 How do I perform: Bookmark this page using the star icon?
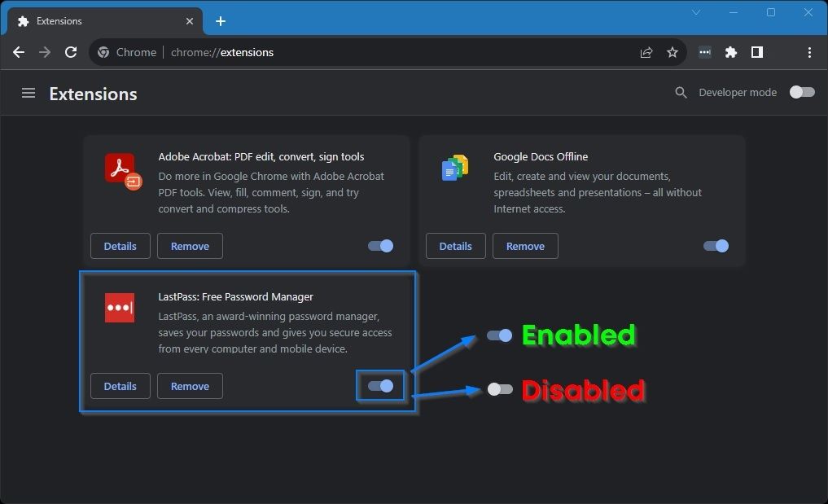(x=672, y=51)
